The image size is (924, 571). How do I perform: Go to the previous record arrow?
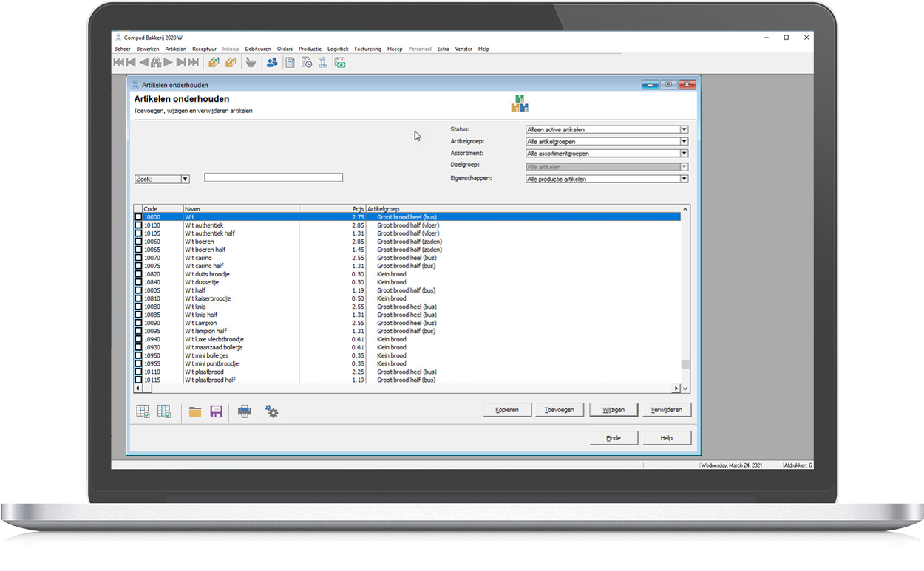(143, 63)
